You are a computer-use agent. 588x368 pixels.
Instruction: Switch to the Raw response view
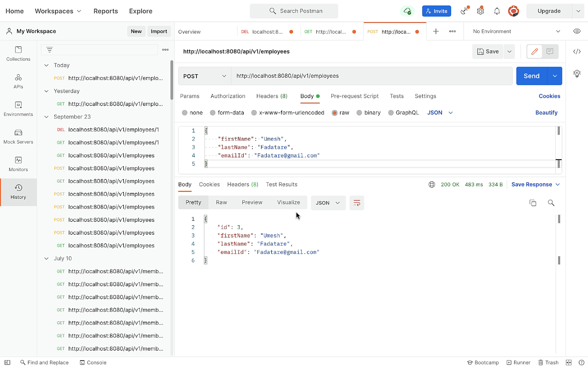point(221,202)
